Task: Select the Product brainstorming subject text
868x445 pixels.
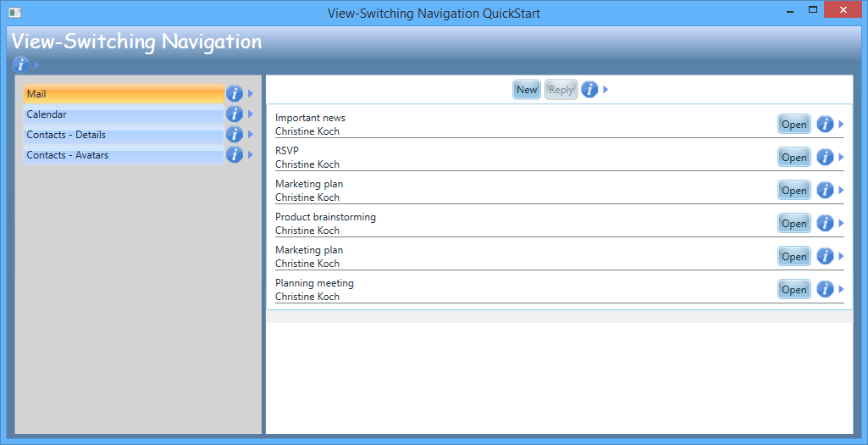Action: point(325,217)
